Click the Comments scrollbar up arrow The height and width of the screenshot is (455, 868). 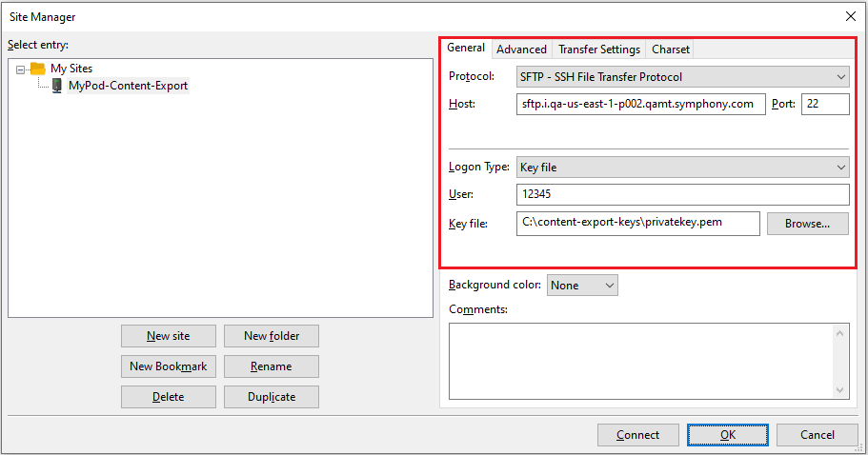pyautogui.click(x=839, y=333)
